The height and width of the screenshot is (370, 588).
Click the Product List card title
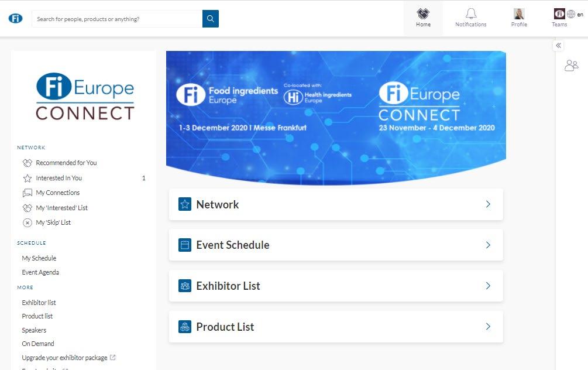tap(225, 327)
